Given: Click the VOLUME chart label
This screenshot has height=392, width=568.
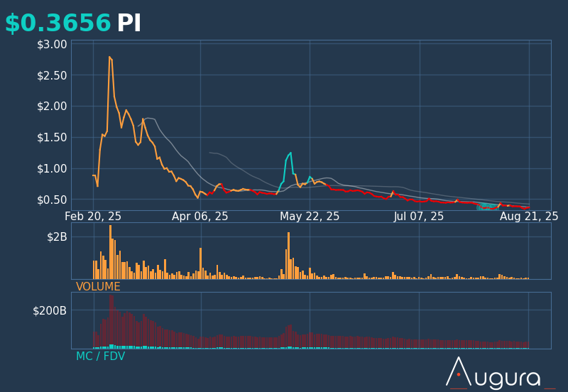Looking at the screenshot, I should [x=98, y=287].
